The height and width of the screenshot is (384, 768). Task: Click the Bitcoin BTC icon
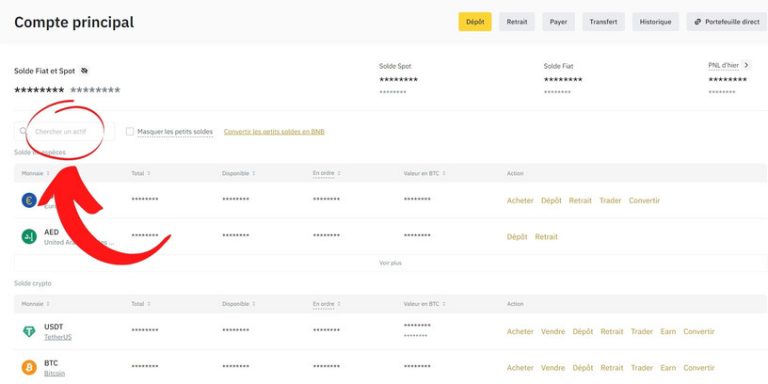tap(29, 368)
